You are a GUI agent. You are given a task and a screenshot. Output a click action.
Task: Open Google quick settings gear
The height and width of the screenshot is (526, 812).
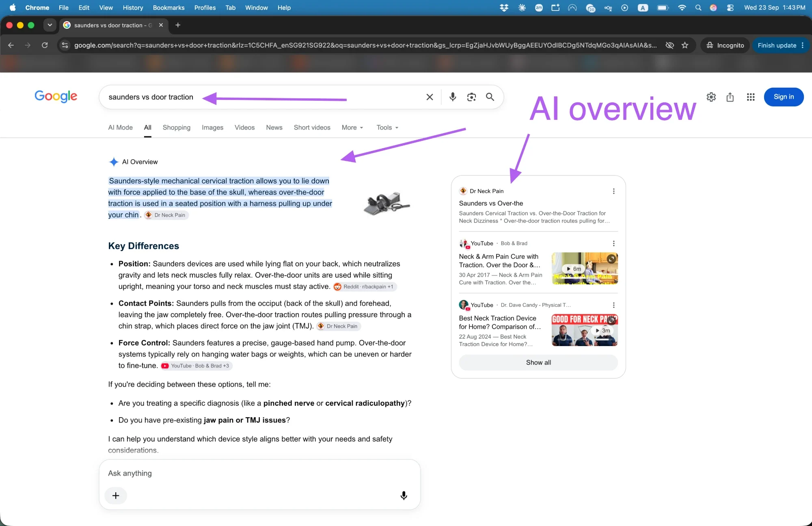point(711,97)
